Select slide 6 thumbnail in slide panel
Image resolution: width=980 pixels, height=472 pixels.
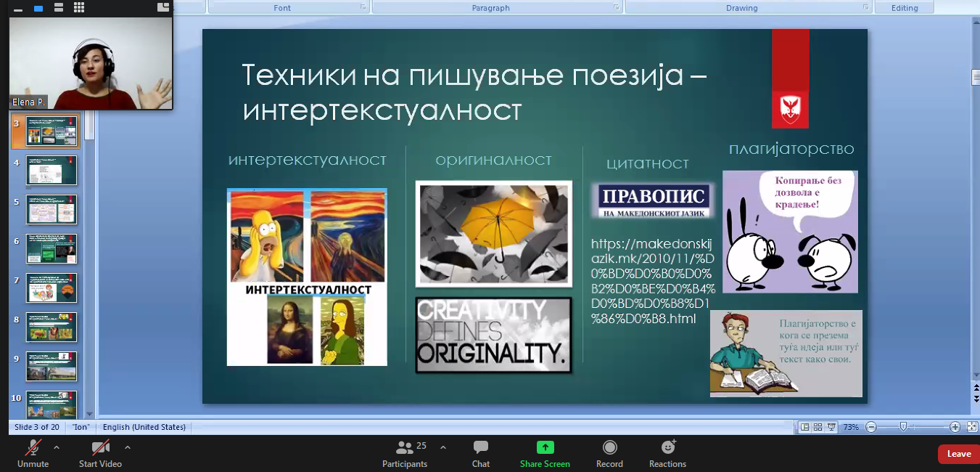pyautogui.click(x=52, y=248)
